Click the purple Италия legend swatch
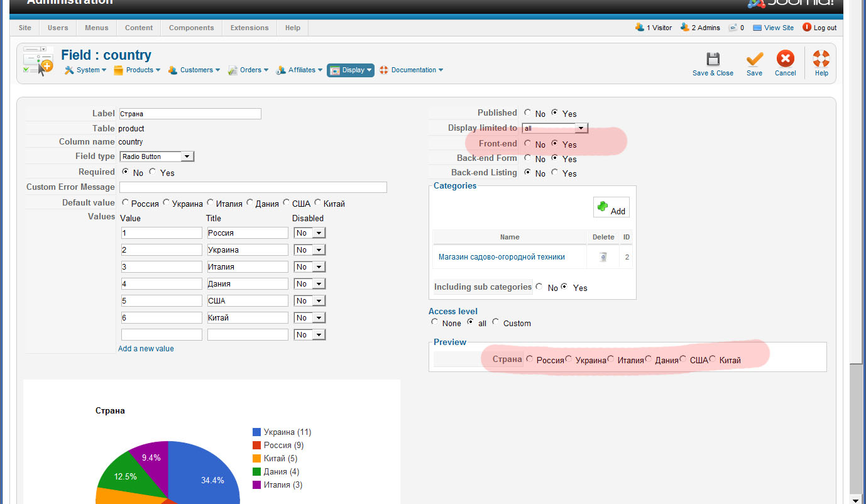Image resolution: width=866 pixels, height=504 pixels. (x=256, y=485)
